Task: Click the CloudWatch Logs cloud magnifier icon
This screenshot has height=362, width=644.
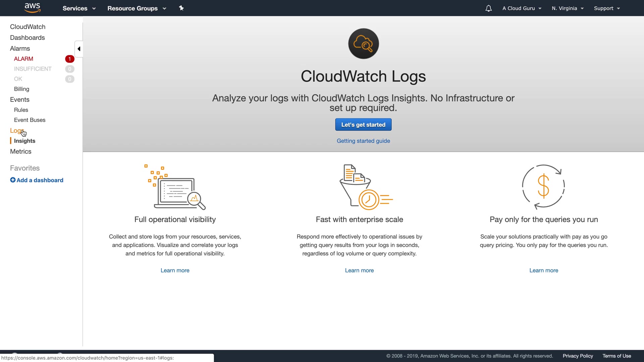Action: point(363,44)
